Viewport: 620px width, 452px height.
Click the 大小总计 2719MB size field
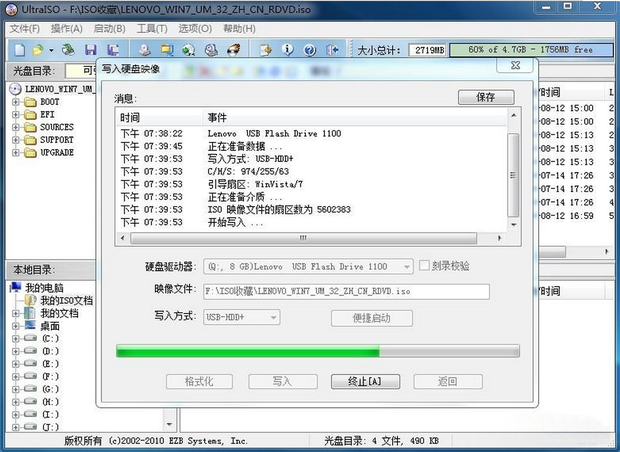tap(428, 50)
